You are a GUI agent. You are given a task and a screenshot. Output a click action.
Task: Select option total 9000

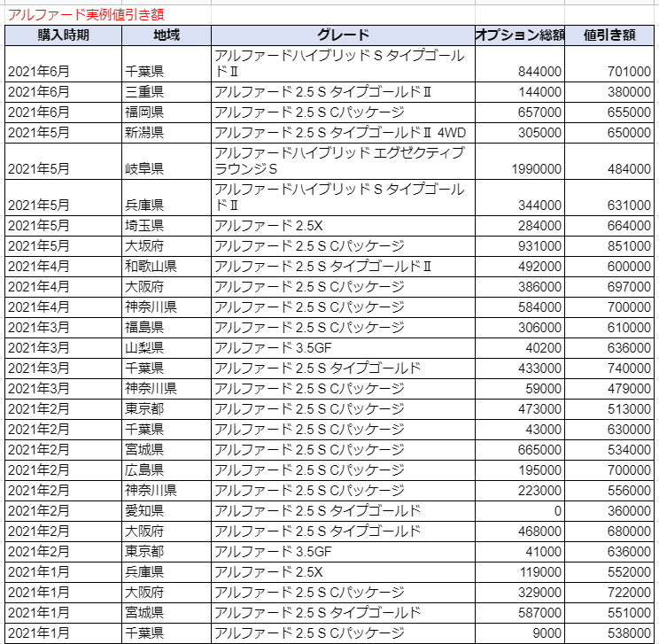click(x=520, y=633)
